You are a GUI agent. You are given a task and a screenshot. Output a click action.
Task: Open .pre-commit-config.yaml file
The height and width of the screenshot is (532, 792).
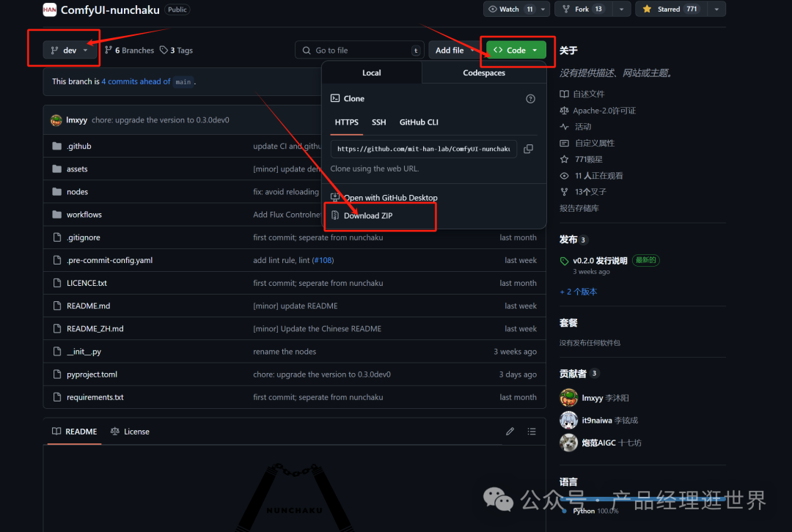(x=109, y=260)
